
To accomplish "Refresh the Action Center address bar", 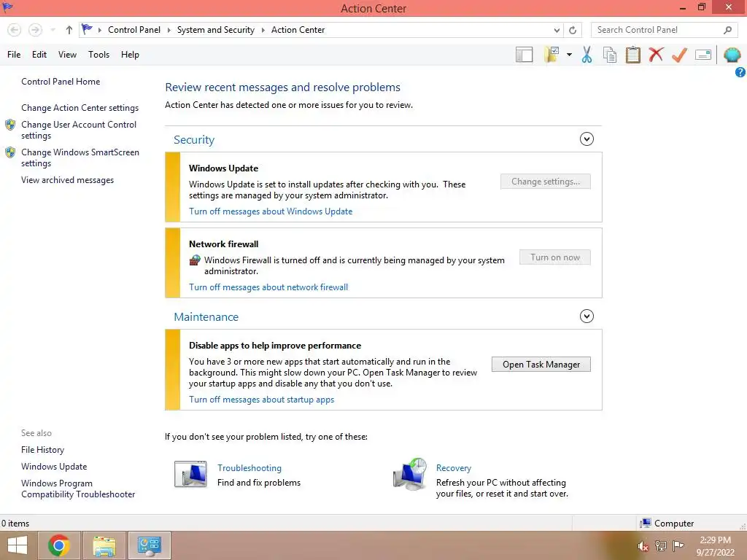I will click(x=573, y=30).
